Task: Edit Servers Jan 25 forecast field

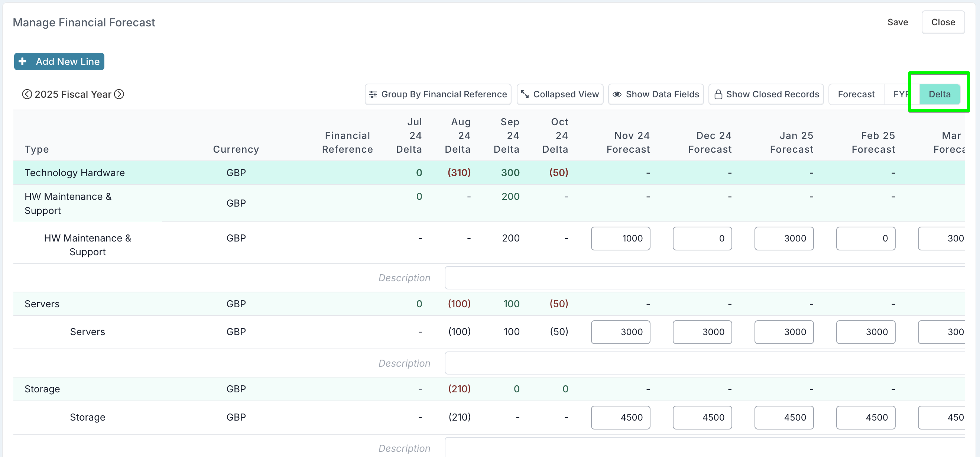Action: 784,332
